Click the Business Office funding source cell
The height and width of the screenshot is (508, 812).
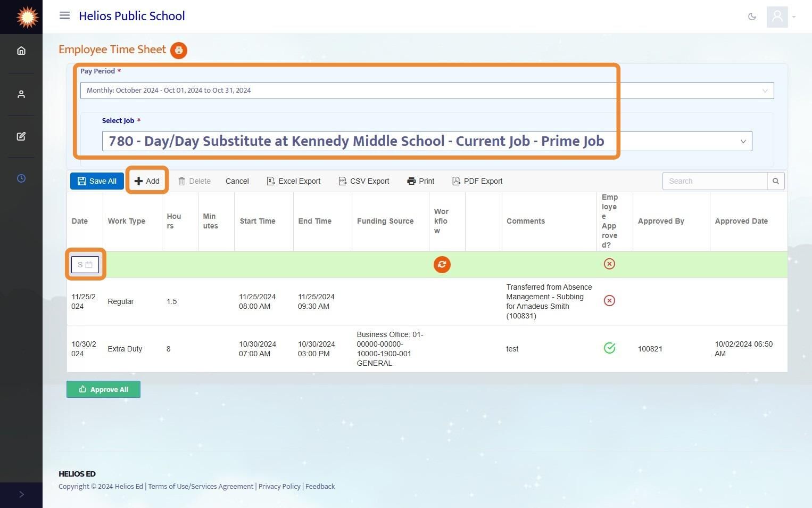click(x=390, y=349)
